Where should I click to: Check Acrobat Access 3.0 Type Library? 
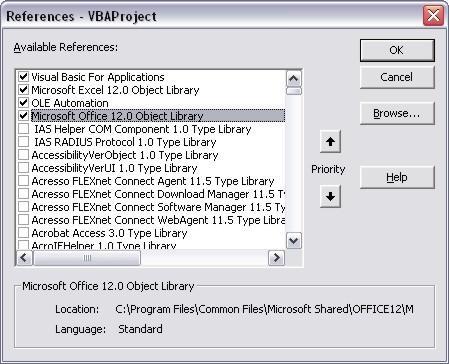click(23, 233)
